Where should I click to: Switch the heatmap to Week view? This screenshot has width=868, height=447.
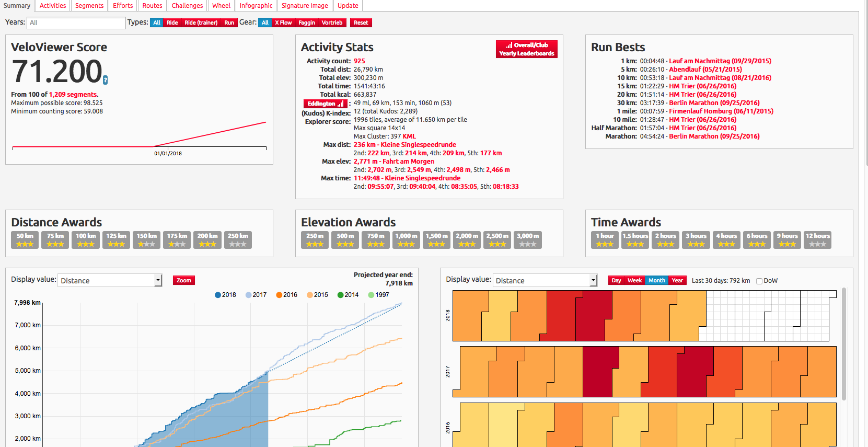click(x=635, y=280)
